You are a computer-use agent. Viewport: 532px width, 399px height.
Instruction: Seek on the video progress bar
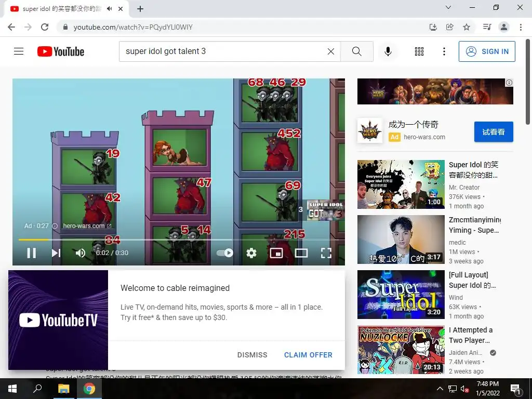pos(179,240)
